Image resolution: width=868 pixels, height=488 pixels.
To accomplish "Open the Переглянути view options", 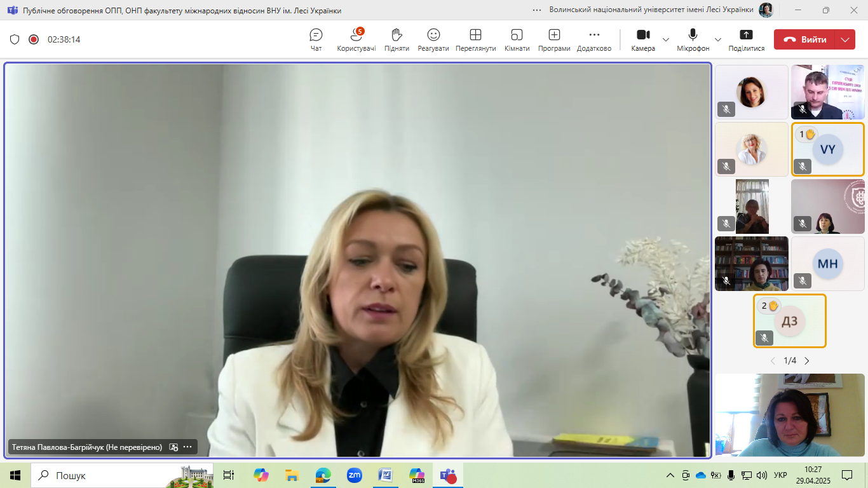I will [475, 39].
